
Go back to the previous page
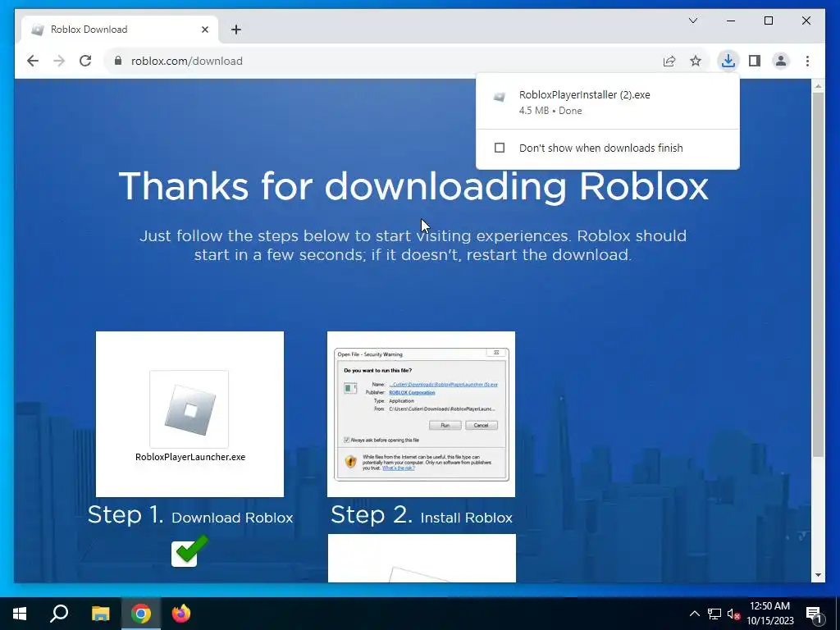click(33, 61)
